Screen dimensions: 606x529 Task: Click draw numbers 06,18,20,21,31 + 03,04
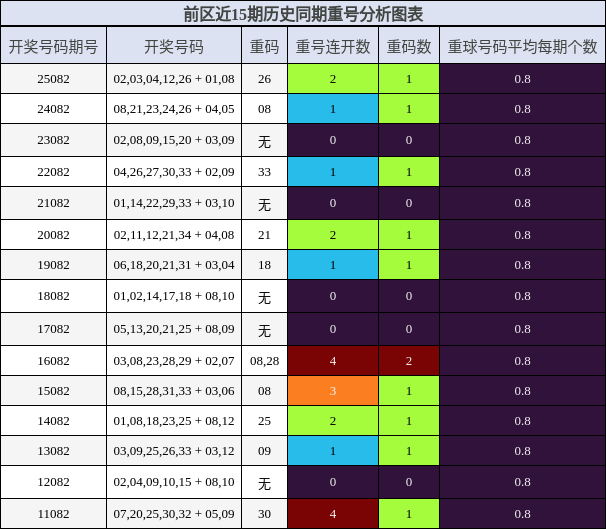(174, 265)
